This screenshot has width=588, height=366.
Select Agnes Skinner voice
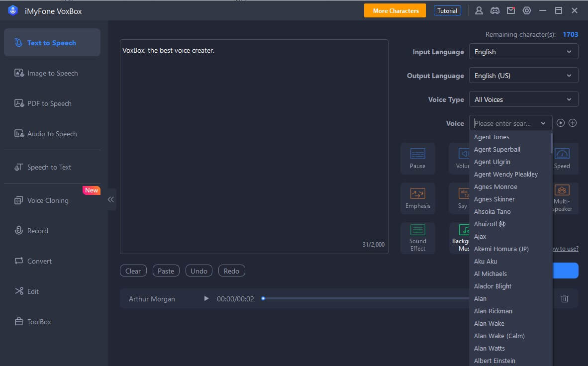tap(510, 199)
